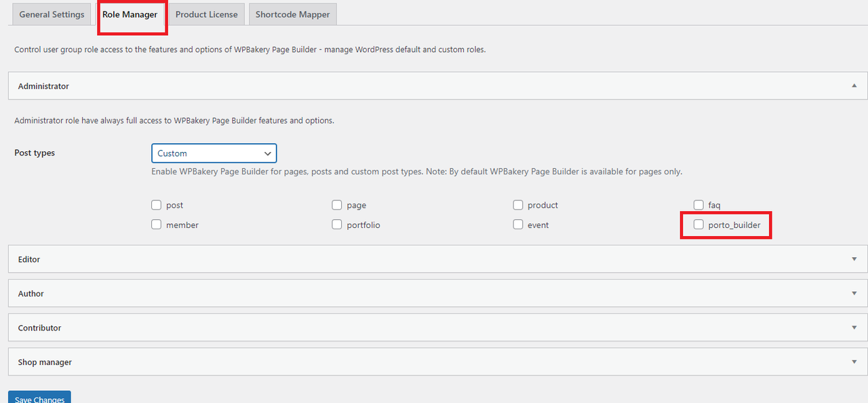Enable the faq checkbox
This screenshot has width=868, height=403.
click(x=698, y=205)
